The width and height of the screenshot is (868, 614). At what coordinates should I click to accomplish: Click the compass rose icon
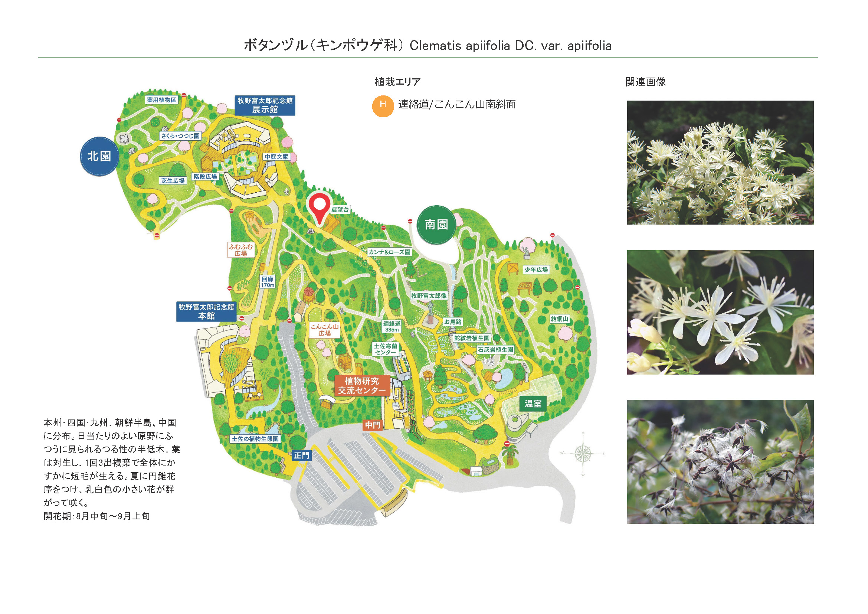583,453
